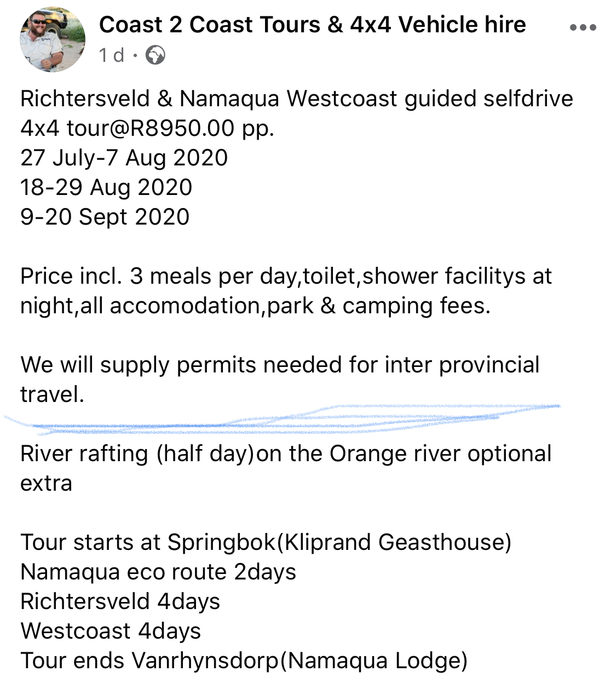Tap the 'Tour ends Vanrhynsdorp' line
This screenshot has width=616, height=683.
coord(244,661)
